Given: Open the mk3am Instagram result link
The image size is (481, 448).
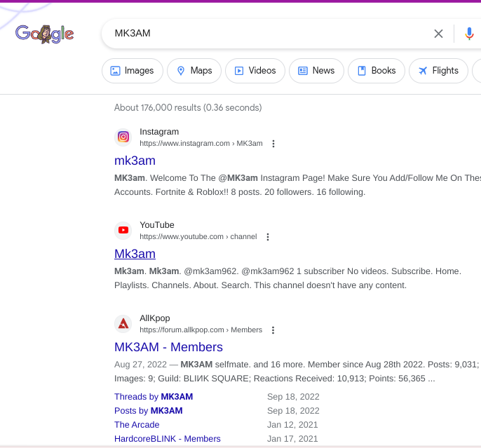Looking at the screenshot, I should (135, 161).
